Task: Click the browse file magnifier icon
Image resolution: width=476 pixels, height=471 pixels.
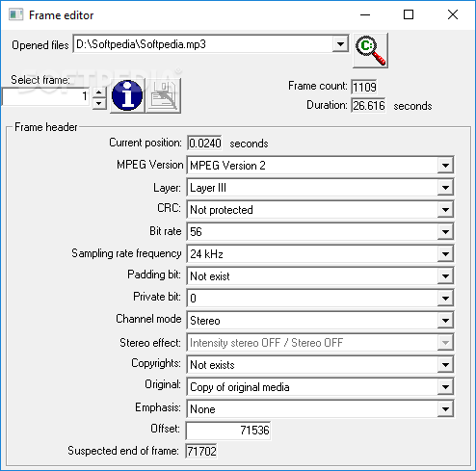Action: (370, 50)
